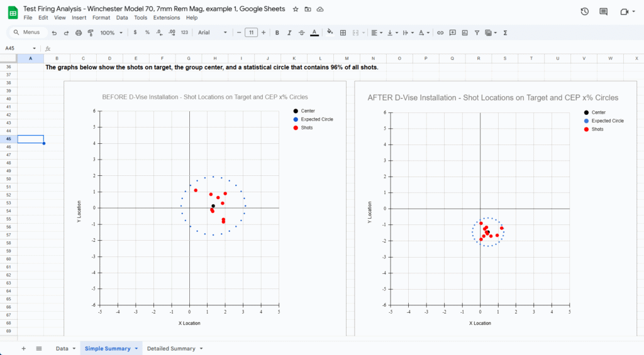Open the Format menu

101,18
